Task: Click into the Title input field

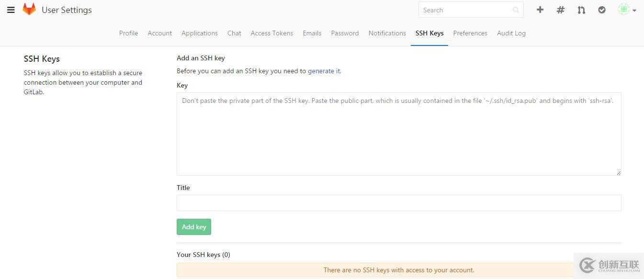Action: pos(399,203)
